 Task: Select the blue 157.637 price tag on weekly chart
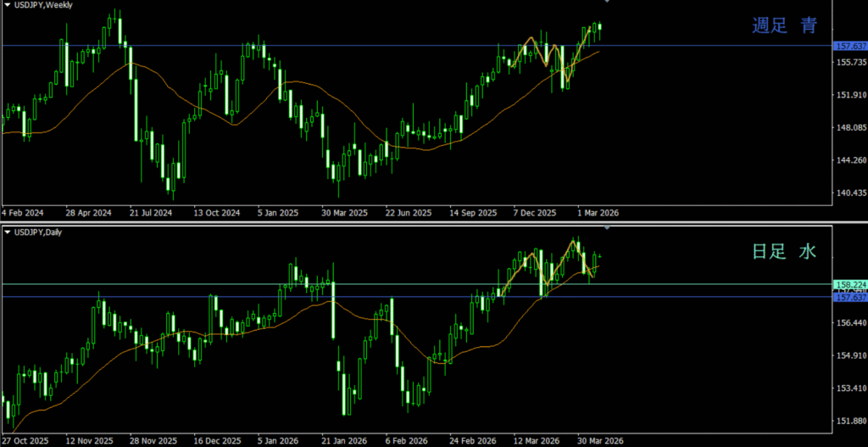tap(849, 46)
